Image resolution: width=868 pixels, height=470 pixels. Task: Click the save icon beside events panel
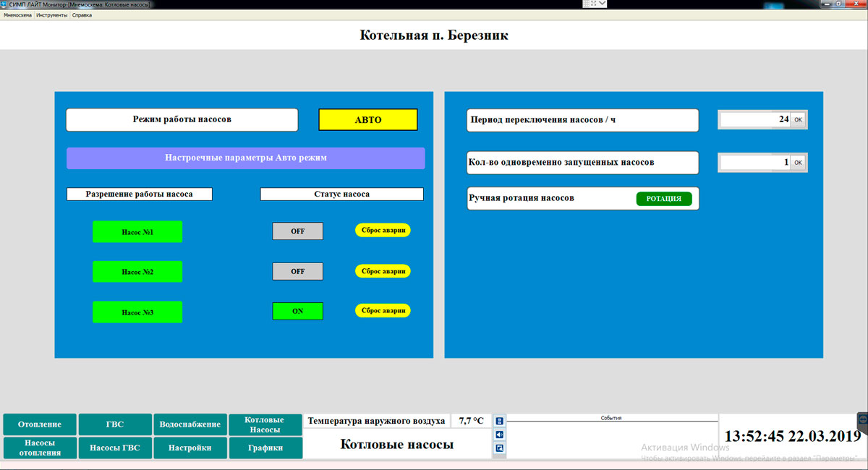click(x=499, y=421)
